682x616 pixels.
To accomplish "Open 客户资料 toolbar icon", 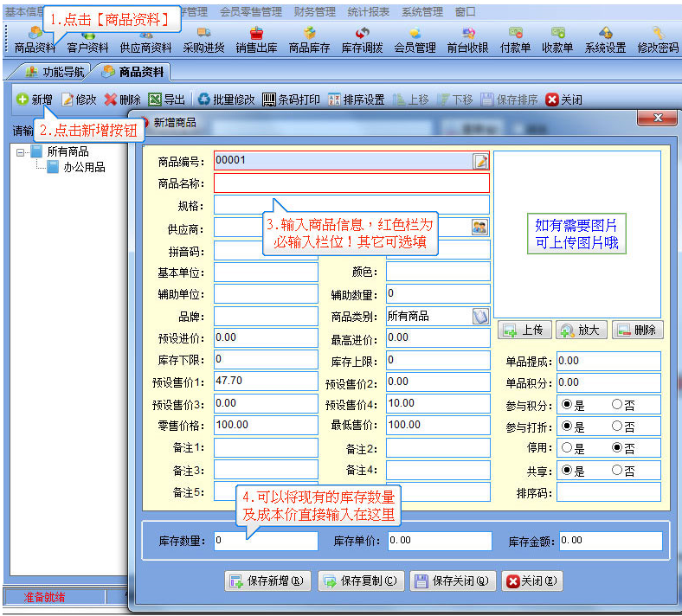I will [x=87, y=42].
